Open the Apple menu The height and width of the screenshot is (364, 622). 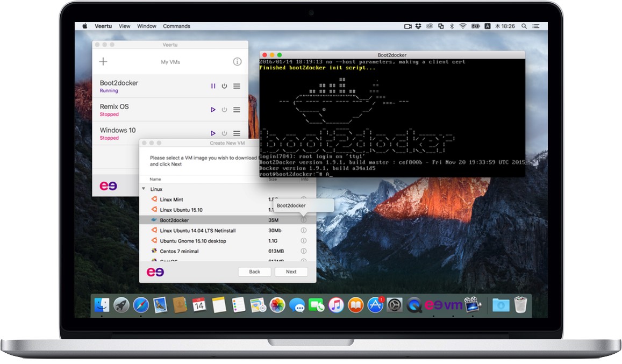pyautogui.click(x=84, y=26)
